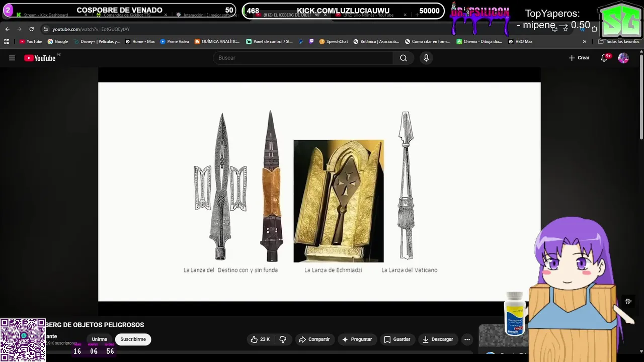The image size is (644, 362).
Task: Switch to Stream - Kick Dashboard tab
Action: (45, 15)
